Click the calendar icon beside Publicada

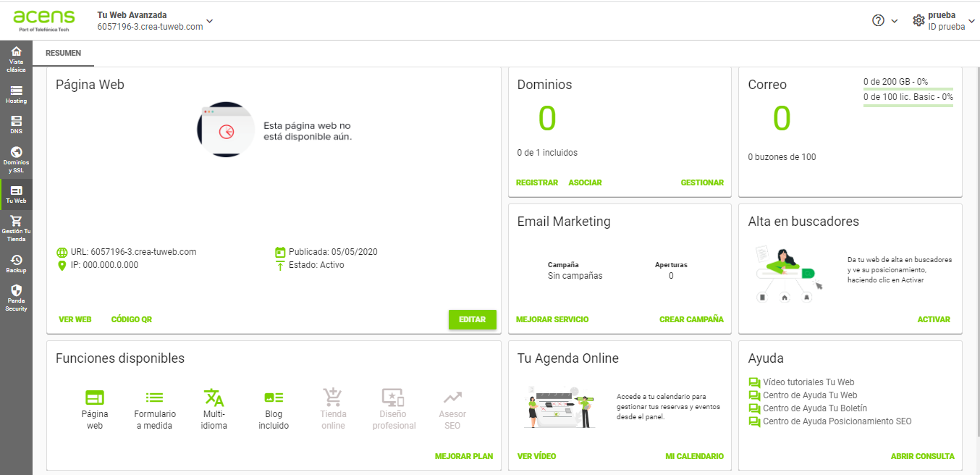click(x=281, y=253)
